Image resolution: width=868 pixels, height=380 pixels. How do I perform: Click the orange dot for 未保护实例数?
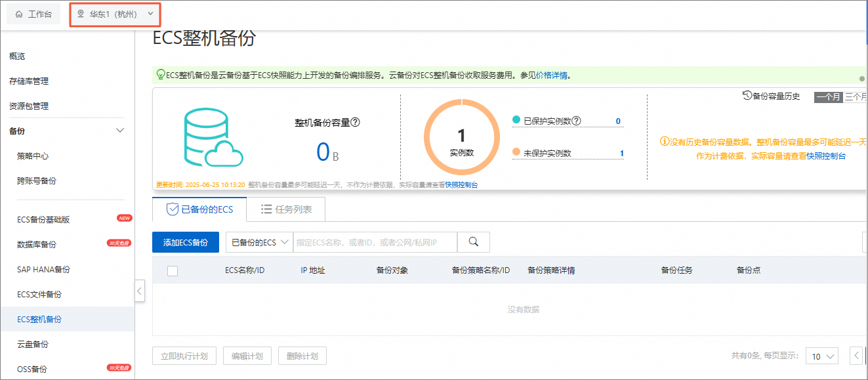(x=516, y=152)
